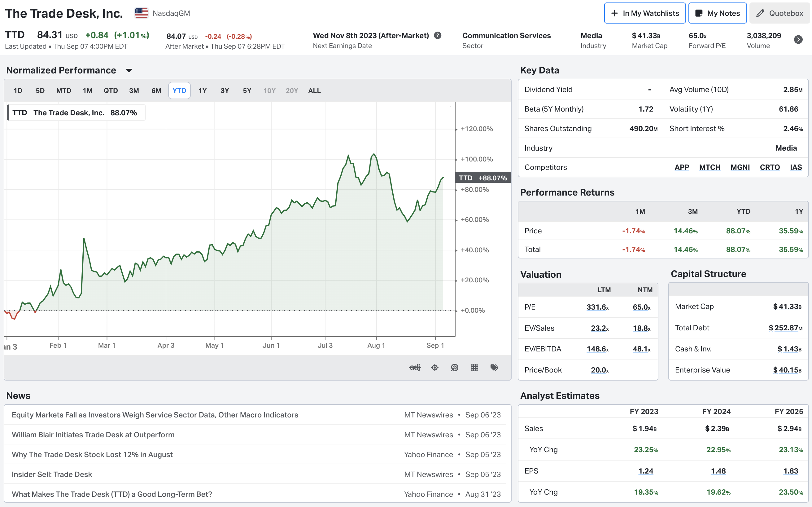The width and height of the screenshot is (812, 507).
Task: Select the MTD time range
Action: point(64,90)
